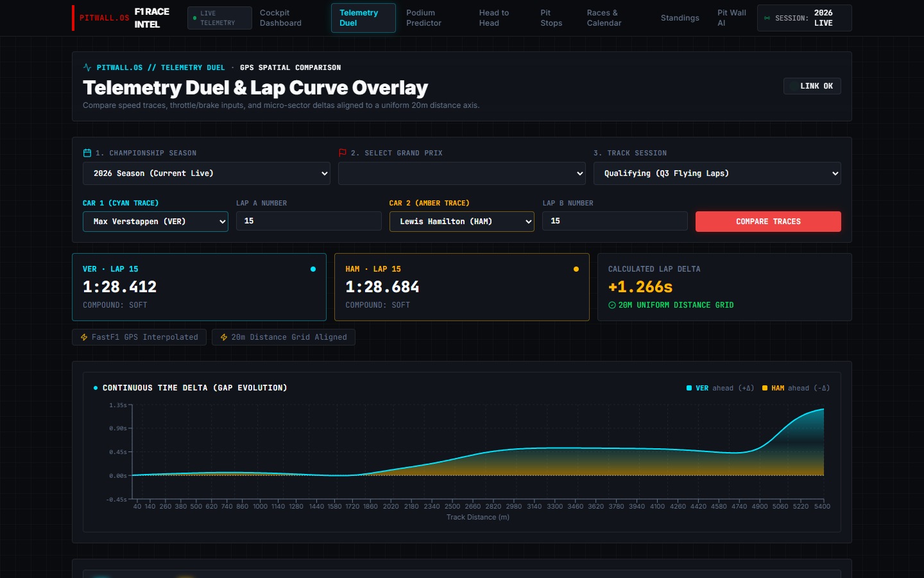The height and width of the screenshot is (578, 924).
Task: Click the telemetry pulse icon beside PITWALL.OS
Action: pyautogui.click(x=87, y=67)
